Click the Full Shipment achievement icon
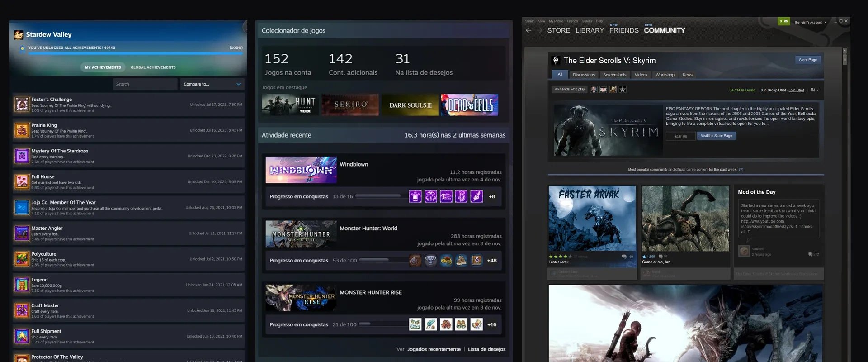868x362 pixels. [22, 337]
